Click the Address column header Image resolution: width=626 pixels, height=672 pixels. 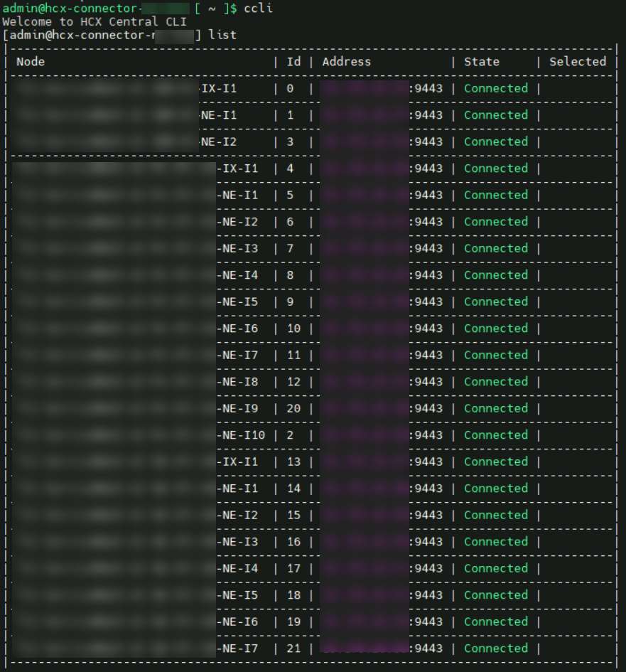[x=346, y=62]
